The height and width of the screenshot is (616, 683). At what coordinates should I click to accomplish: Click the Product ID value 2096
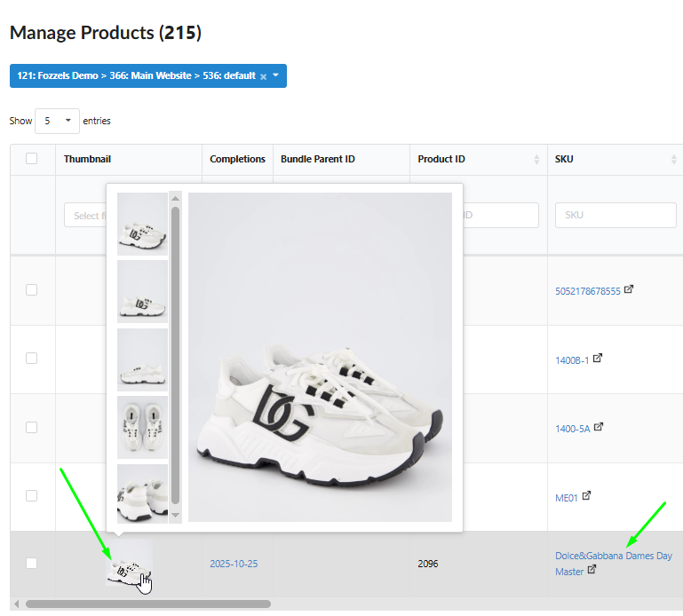(428, 564)
